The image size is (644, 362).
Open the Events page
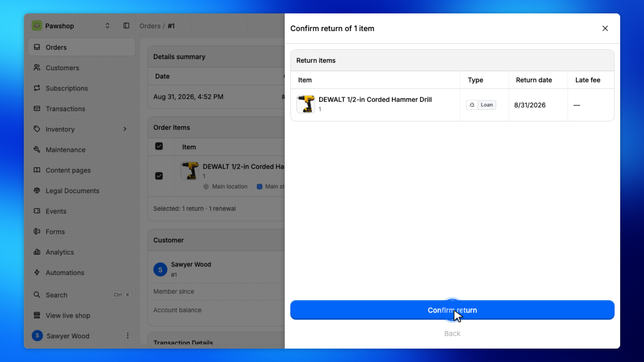82,211
